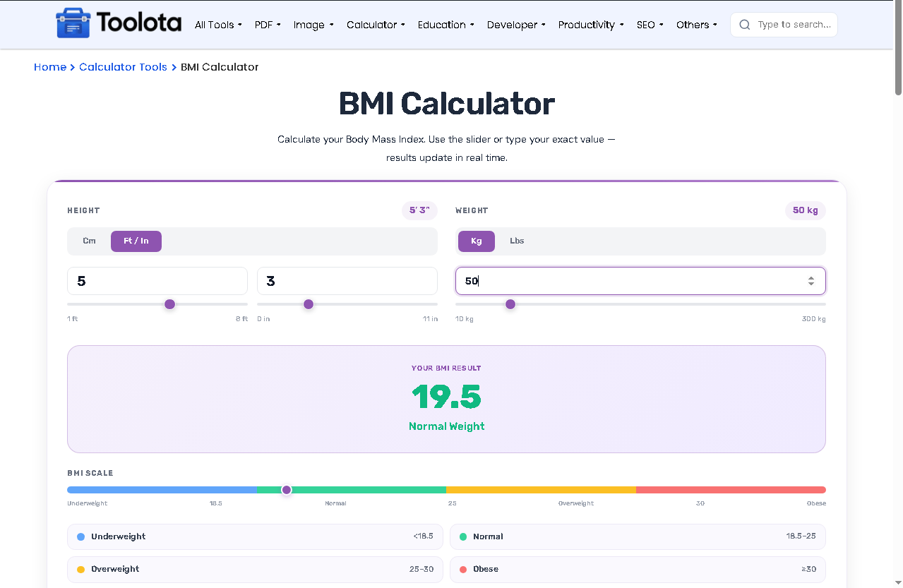
Task: Open the SEO dropdown
Action: [650, 25]
